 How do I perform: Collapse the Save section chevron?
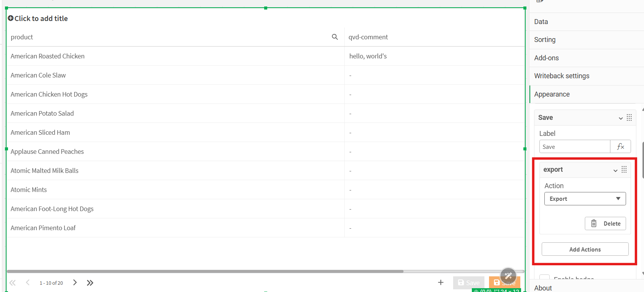pos(621,118)
